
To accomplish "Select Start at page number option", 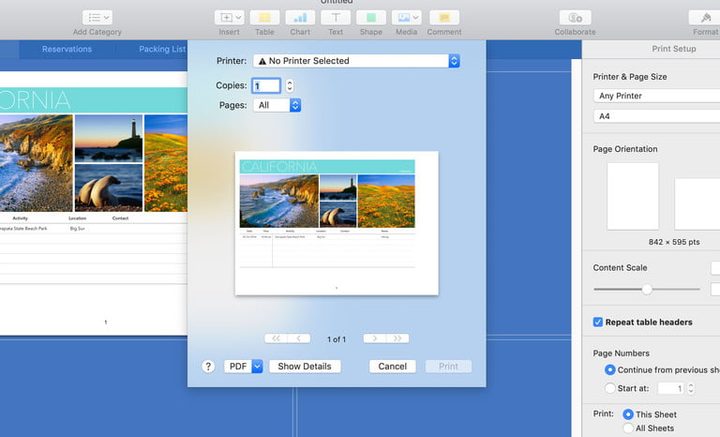I will 610,388.
